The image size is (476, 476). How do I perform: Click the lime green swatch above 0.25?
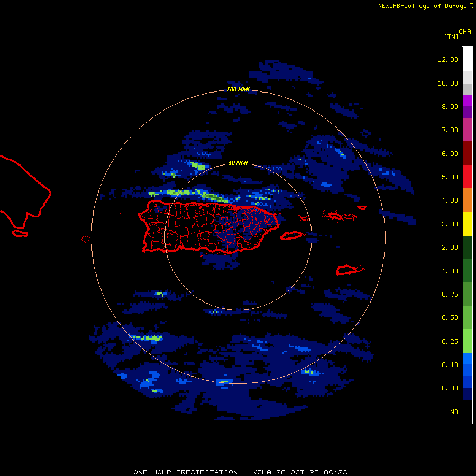click(467, 341)
